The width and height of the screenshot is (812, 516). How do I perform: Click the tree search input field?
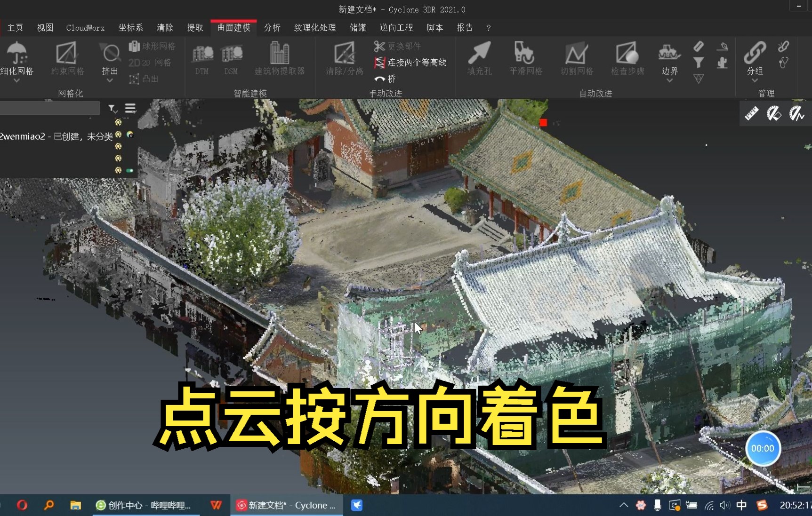[x=50, y=108]
